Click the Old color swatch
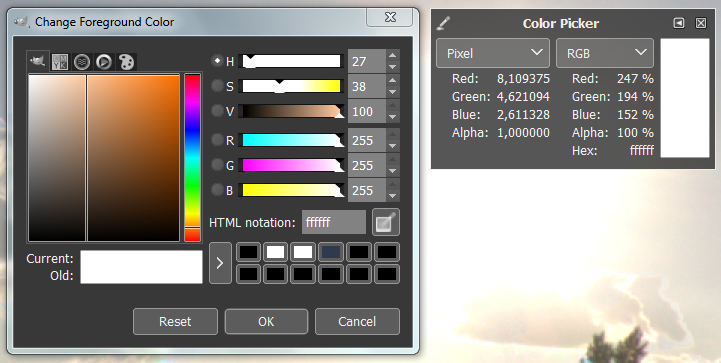721x363 pixels. 141,275
